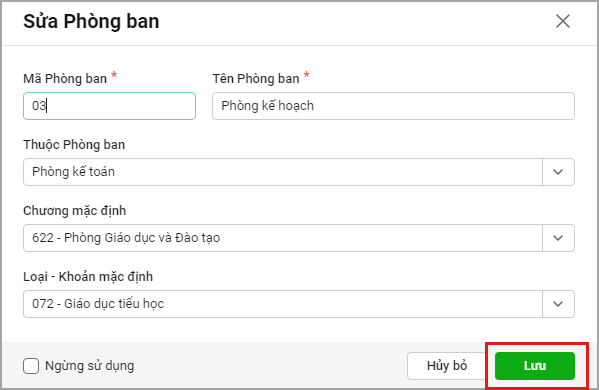The image size is (599, 390).
Task: Click the 'Thuộc Phòng ban' label
Action: [x=74, y=145]
